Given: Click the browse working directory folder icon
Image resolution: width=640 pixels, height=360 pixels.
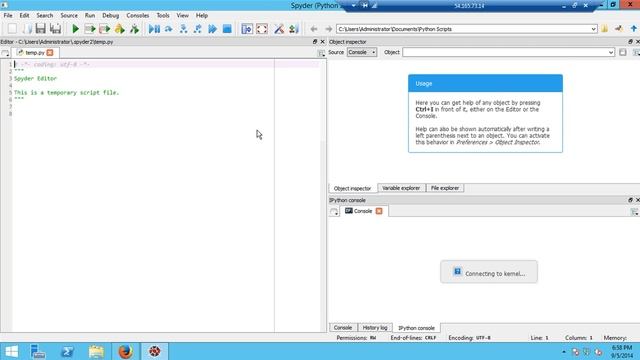Looking at the screenshot, I should (x=604, y=29).
